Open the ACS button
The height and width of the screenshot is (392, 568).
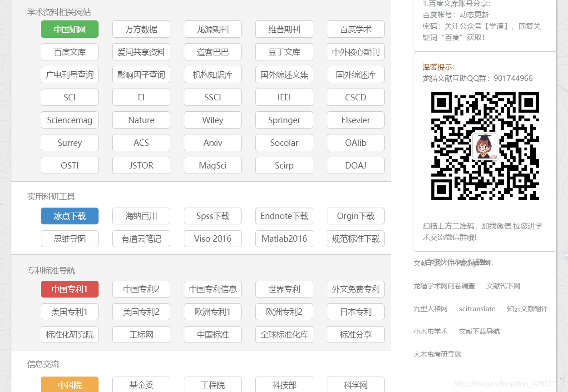[141, 143]
